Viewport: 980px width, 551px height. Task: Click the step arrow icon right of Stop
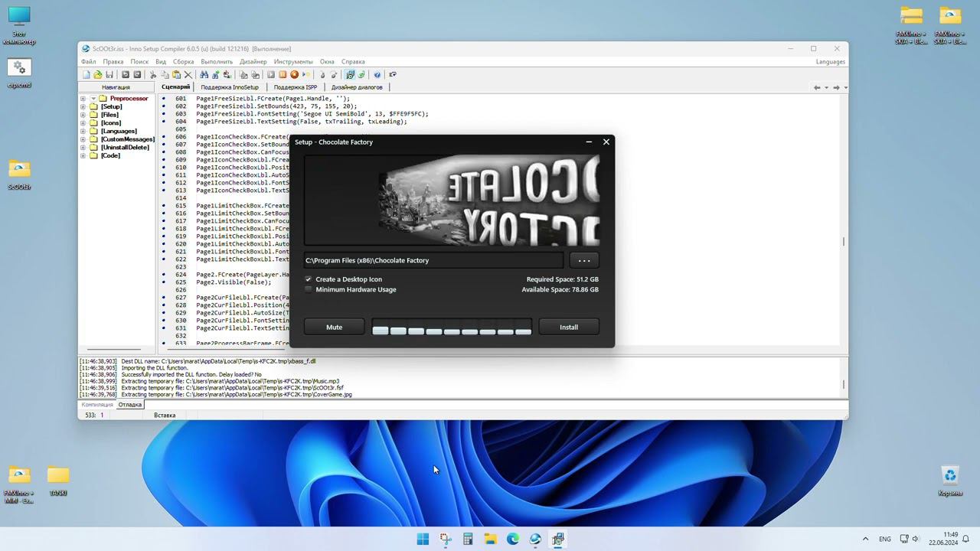pyautogui.click(x=305, y=74)
